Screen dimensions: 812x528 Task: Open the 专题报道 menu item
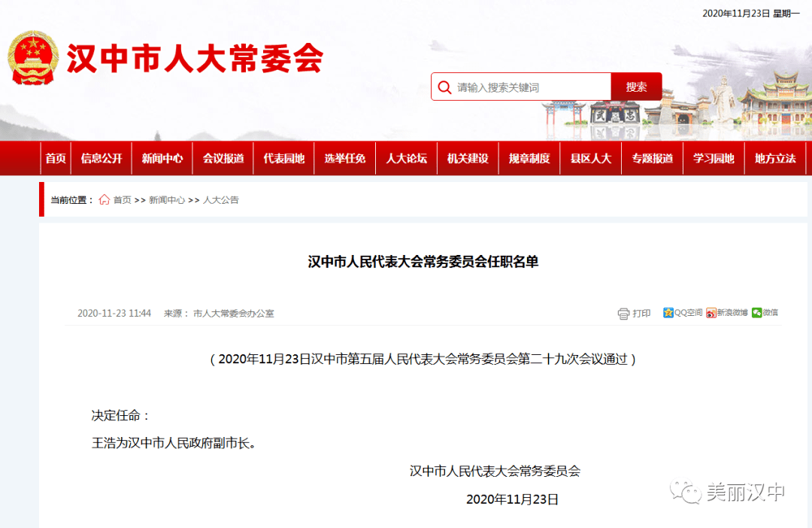click(653, 158)
